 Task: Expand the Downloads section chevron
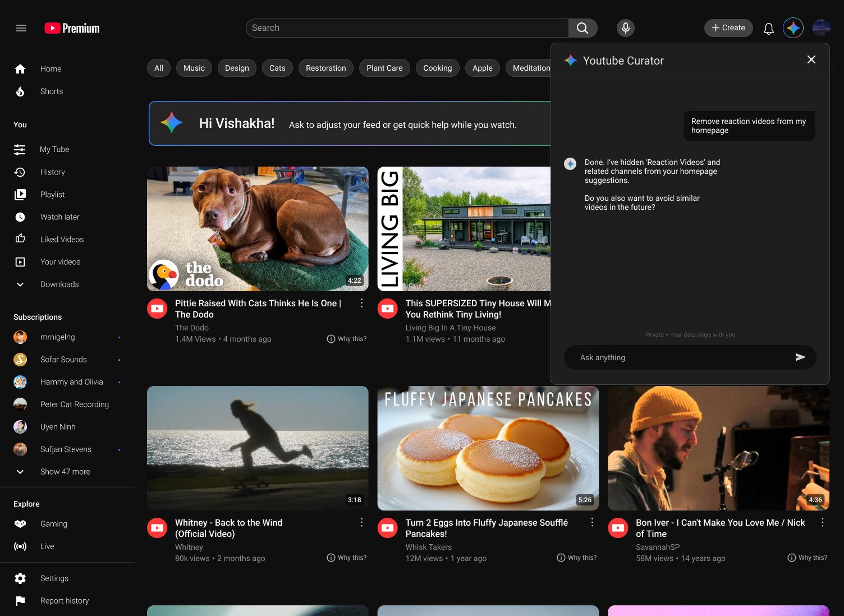pos(20,284)
